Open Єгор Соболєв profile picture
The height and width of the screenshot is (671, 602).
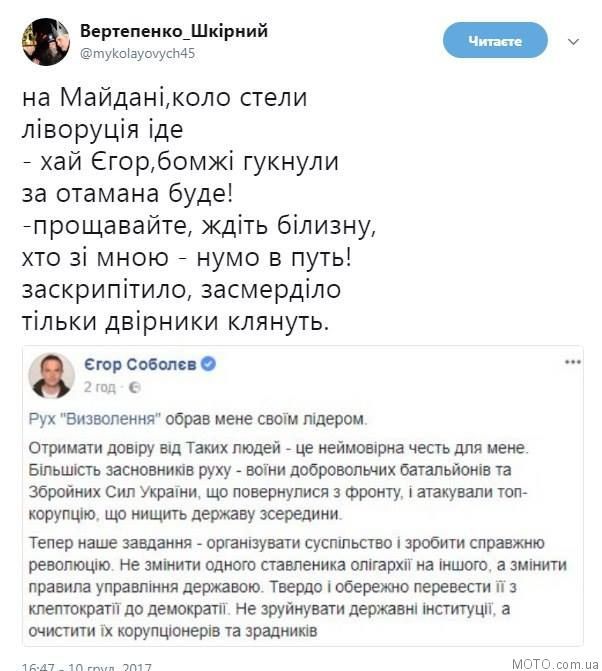pos(51,375)
